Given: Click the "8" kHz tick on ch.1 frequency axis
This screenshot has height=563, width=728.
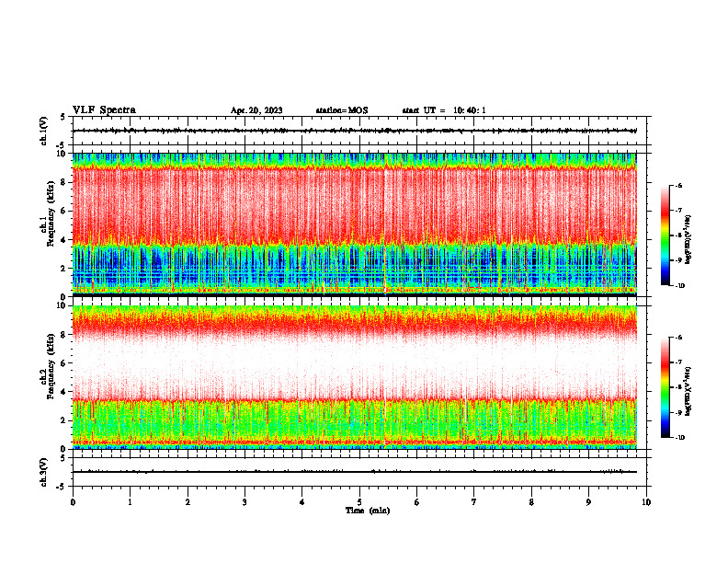Looking at the screenshot, I should click(63, 182).
